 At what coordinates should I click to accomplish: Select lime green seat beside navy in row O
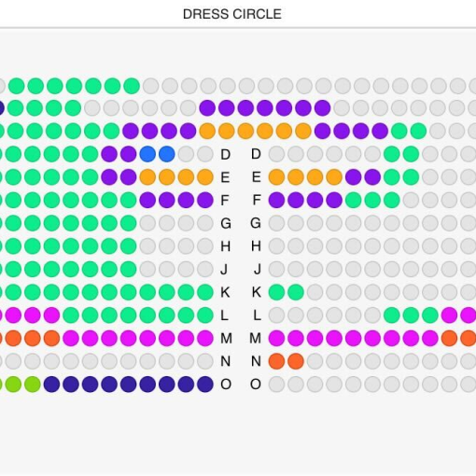coord(33,385)
